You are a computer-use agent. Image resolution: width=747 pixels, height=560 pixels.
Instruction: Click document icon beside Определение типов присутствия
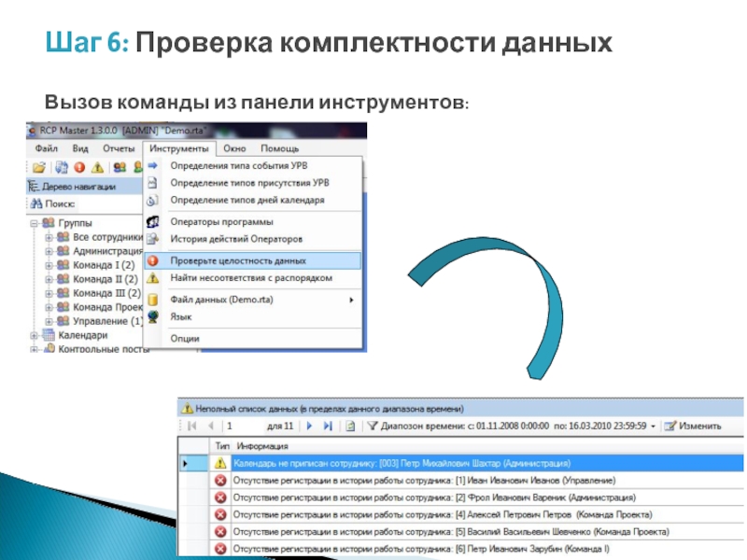point(152,183)
